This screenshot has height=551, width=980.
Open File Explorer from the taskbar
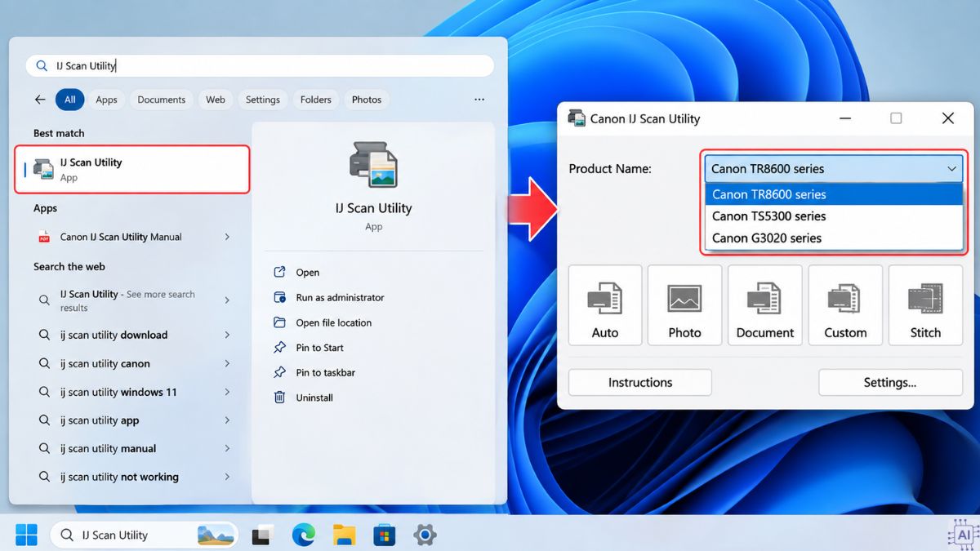[x=345, y=535]
